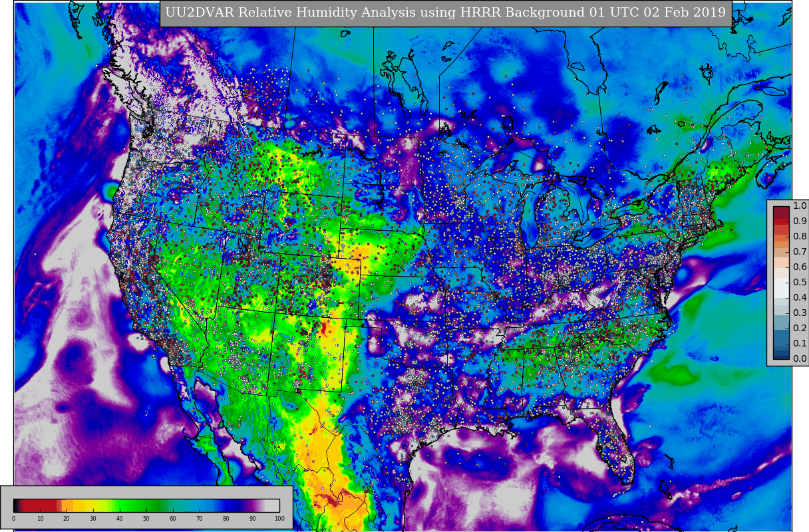Click the 0.3 label on right colorbar
Image resolution: width=809 pixels, height=532 pixels.
(800, 313)
